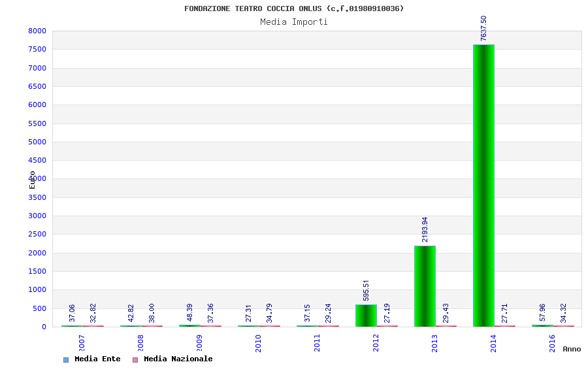The width and height of the screenshot is (588, 392).
Task: Click the 2012 year axis label
Action: pyautogui.click(x=376, y=343)
